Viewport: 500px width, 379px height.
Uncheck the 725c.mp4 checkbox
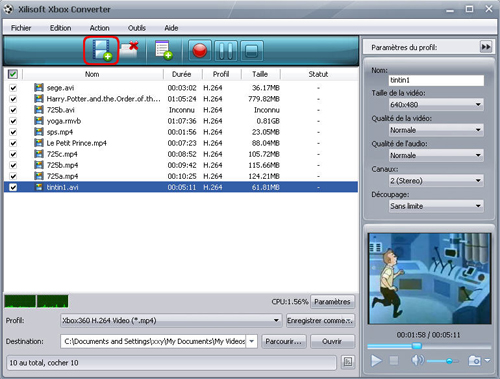13,154
